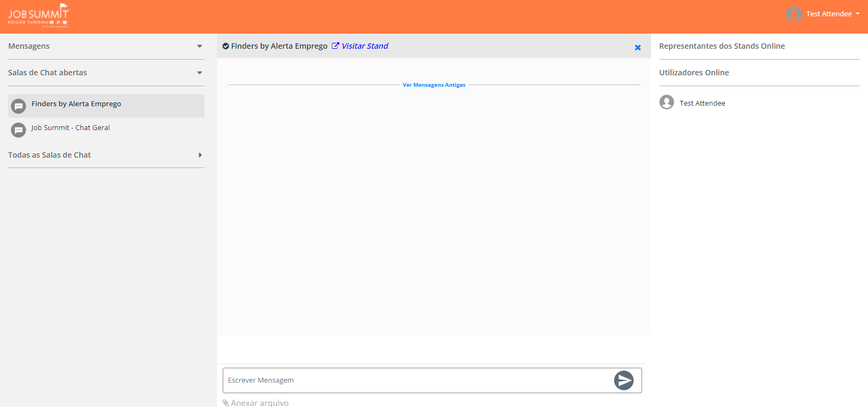
Task: Open the Job Summit - Chat Geral room
Action: [71, 128]
